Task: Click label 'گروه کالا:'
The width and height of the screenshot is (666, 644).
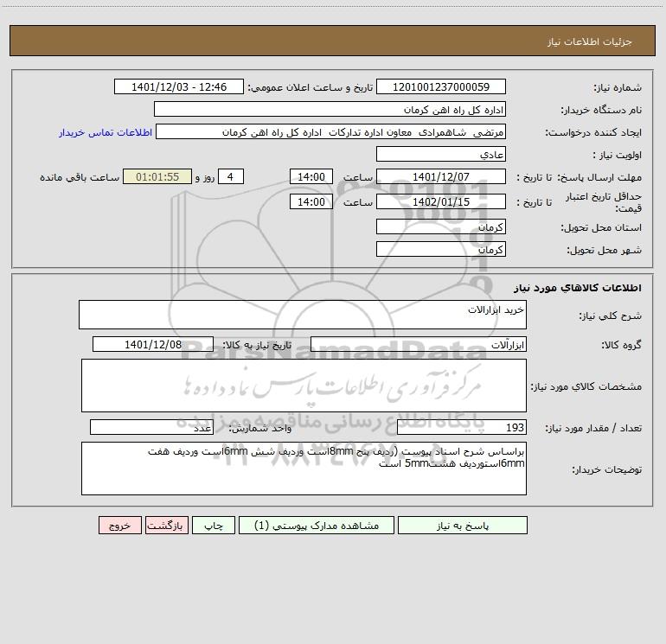Action: 621,345
